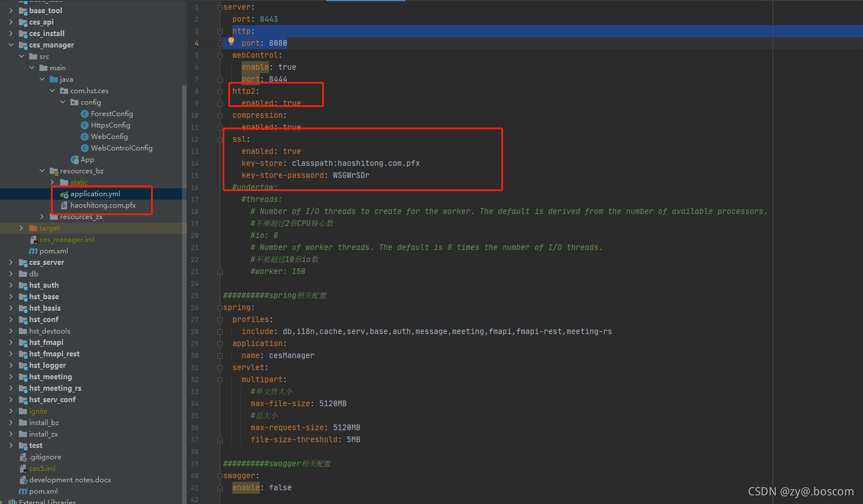Image resolution: width=863 pixels, height=504 pixels.
Task: Expand the base_tool module folder
Action: (x=11, y=10)
